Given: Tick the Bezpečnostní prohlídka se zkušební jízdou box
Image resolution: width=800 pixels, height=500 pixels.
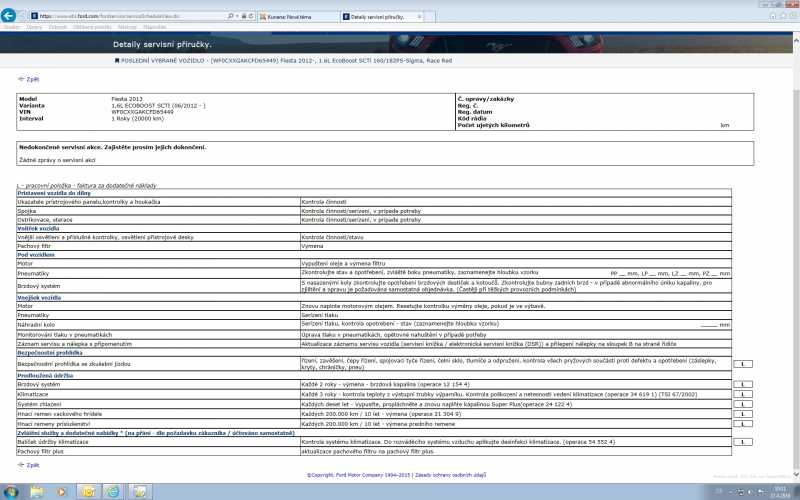Looking at the screenshot, I should pyautogui.click(x=742, y=364).
